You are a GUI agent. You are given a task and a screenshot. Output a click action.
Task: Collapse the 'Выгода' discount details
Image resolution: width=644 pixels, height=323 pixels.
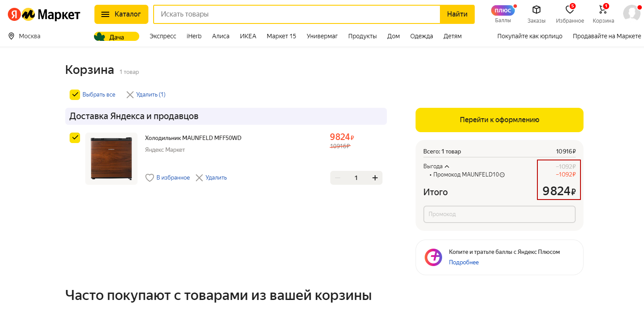[x=447, y=166]
